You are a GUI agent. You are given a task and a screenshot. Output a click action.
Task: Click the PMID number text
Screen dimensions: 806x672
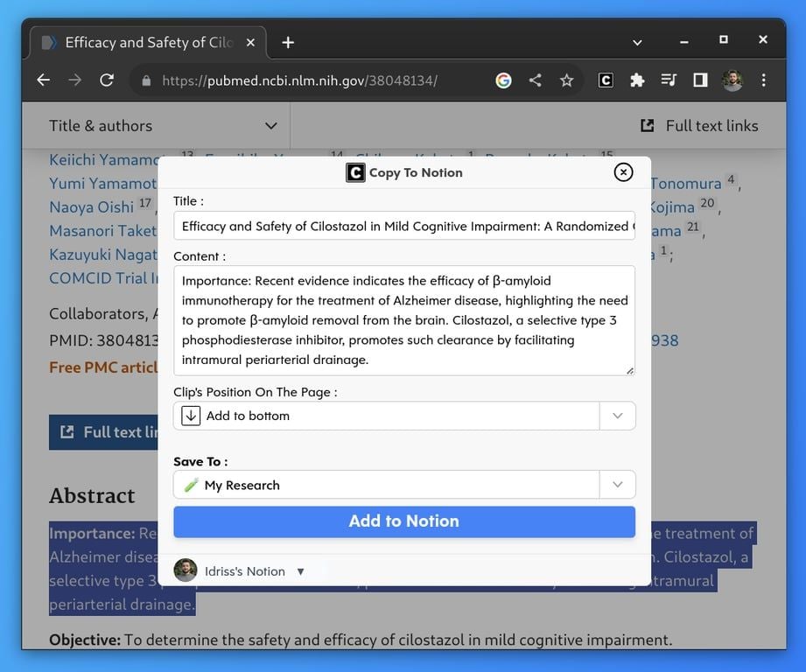pos(103,340)
